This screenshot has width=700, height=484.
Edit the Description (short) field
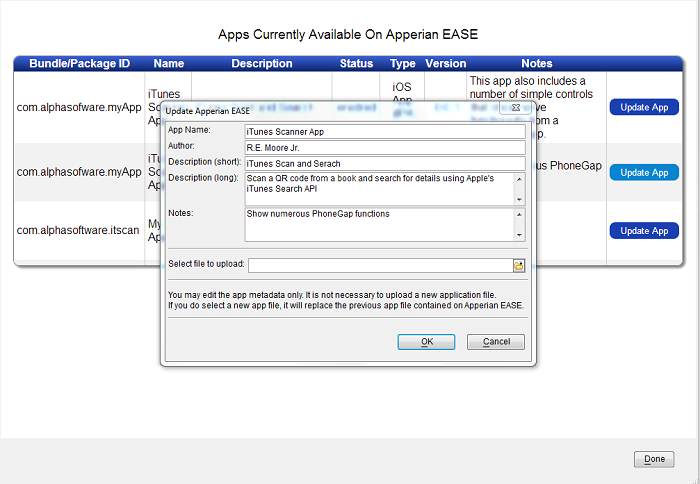click(x=385, y=164)
